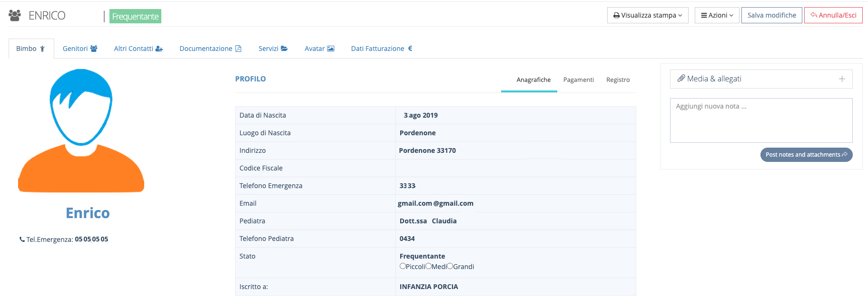The image size is (868, 300).
Task: Select the Medi radio button
Action: (x=428, y=266)
